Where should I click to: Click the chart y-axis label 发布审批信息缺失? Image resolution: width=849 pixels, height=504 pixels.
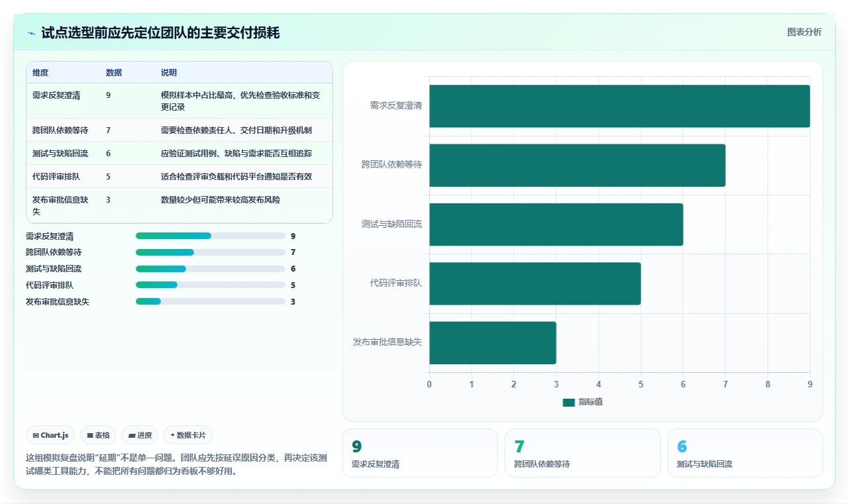point(387,342)
